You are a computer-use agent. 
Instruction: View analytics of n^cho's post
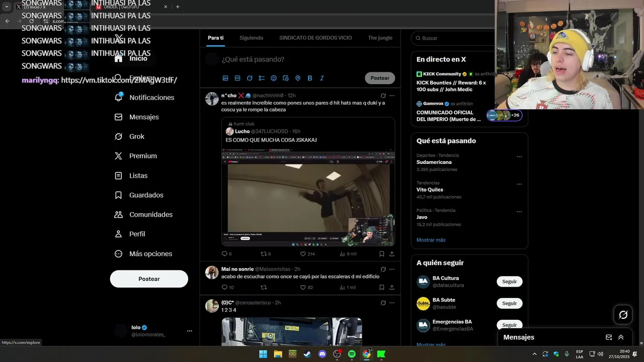pyautogui.click(x=348, y=254)
